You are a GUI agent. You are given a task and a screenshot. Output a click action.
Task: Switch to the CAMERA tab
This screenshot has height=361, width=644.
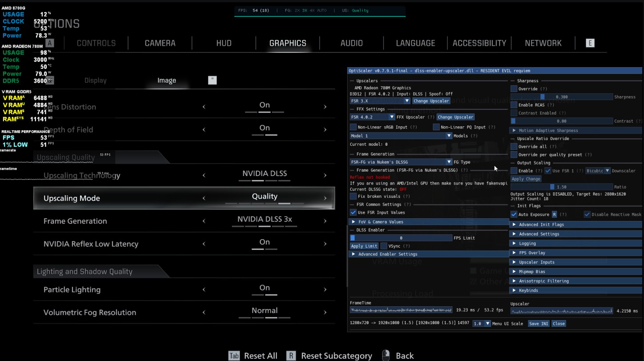[x=160, y=43]
